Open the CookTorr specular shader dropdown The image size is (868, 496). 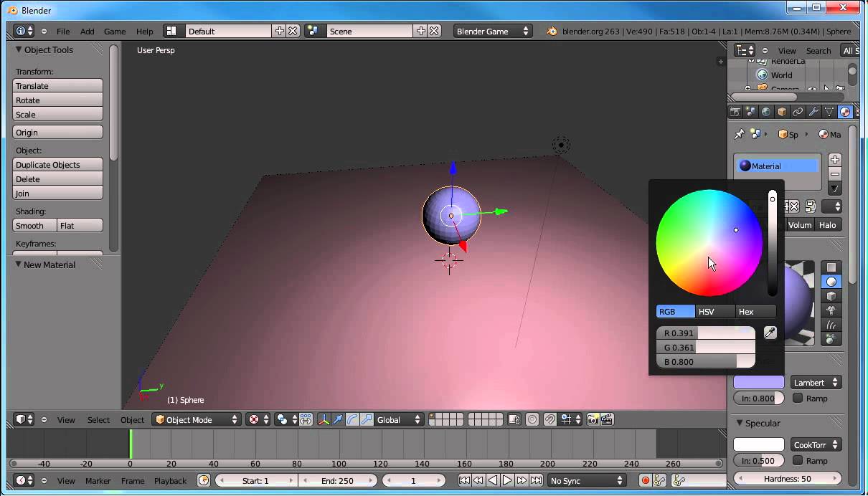[816, 444]
